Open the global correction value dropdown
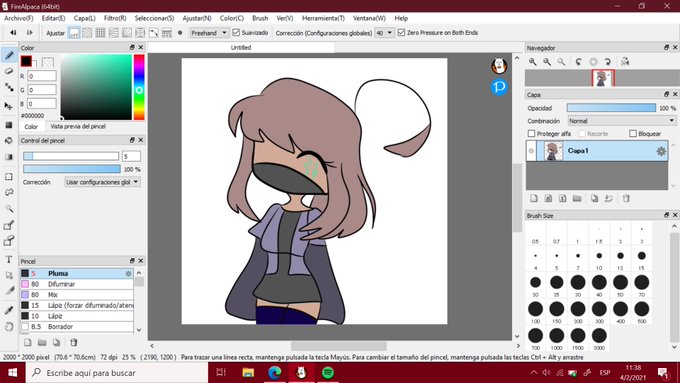 tap(384, 33)
